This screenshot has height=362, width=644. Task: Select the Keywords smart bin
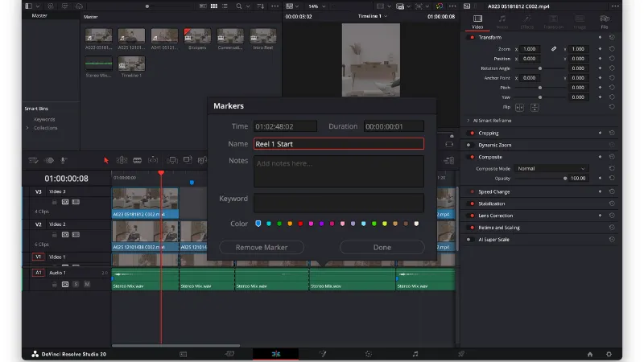point(44,119)
